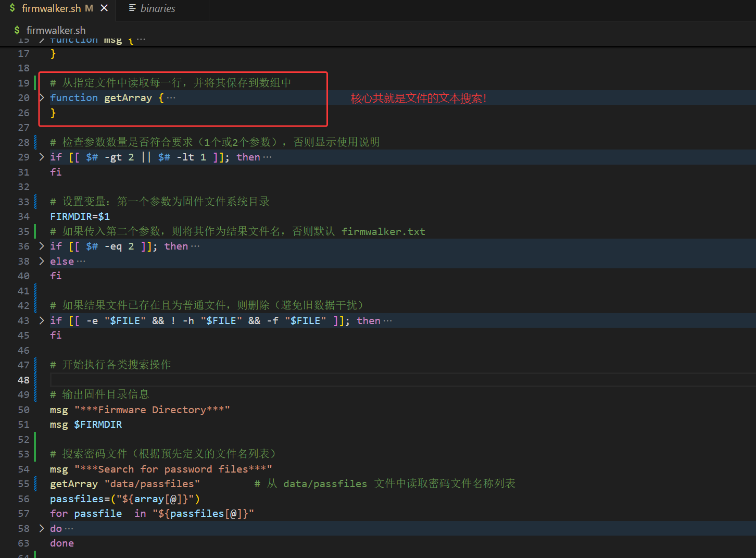The width and height of the screenshot is (756, 558).
Task: Select the firmwalker.sh tab label
Action: pyautogui.click(x=51, y=8)
